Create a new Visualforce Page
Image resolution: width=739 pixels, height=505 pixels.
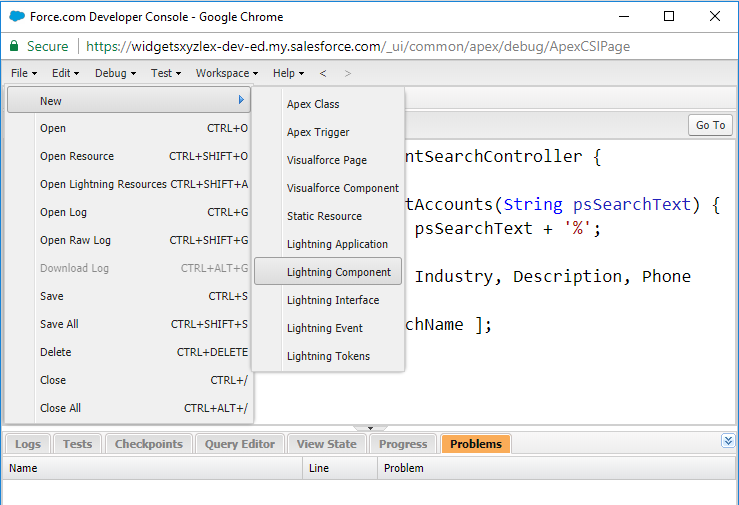(x=328, y=160)
